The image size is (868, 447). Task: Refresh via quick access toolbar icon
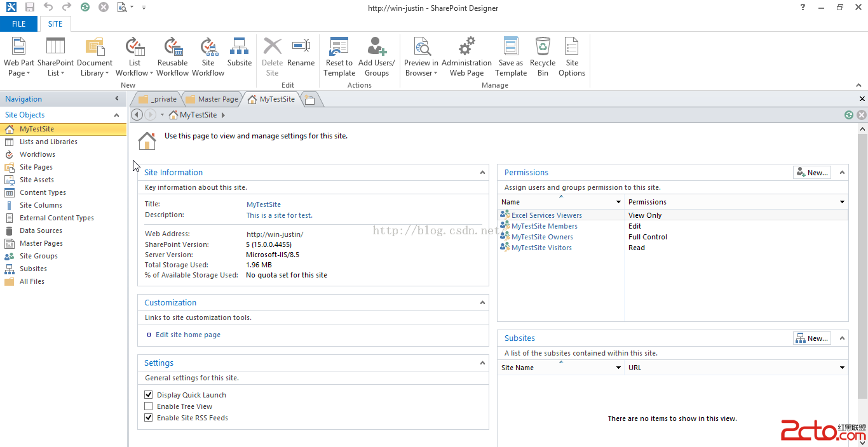(x=85, y=8)
